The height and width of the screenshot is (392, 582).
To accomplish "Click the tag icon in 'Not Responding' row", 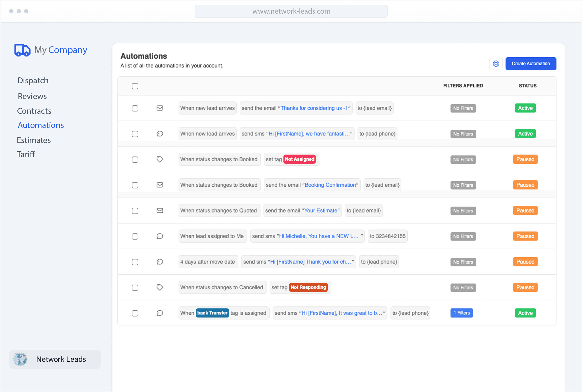I will (x=160, y=287).
